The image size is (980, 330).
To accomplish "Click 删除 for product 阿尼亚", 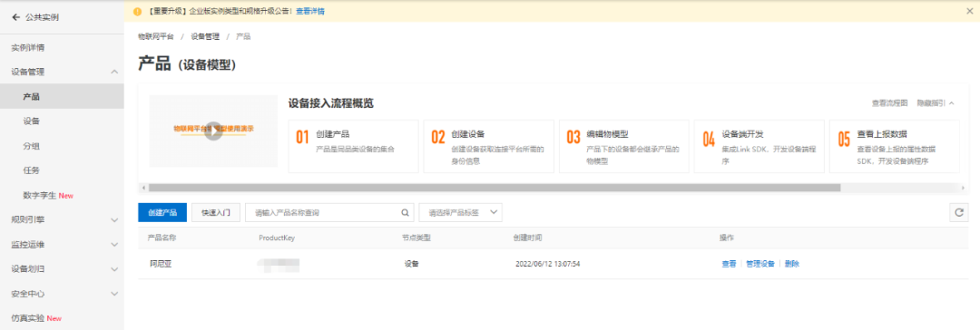I will pos(792,264).
